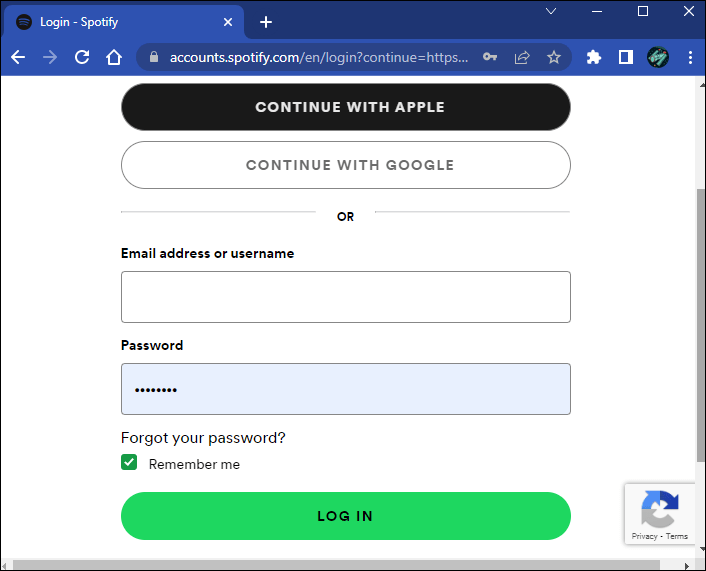Click Continue with Google button
Screen dimensions: 706x571
pyautogui.click(x=346, y=165)
